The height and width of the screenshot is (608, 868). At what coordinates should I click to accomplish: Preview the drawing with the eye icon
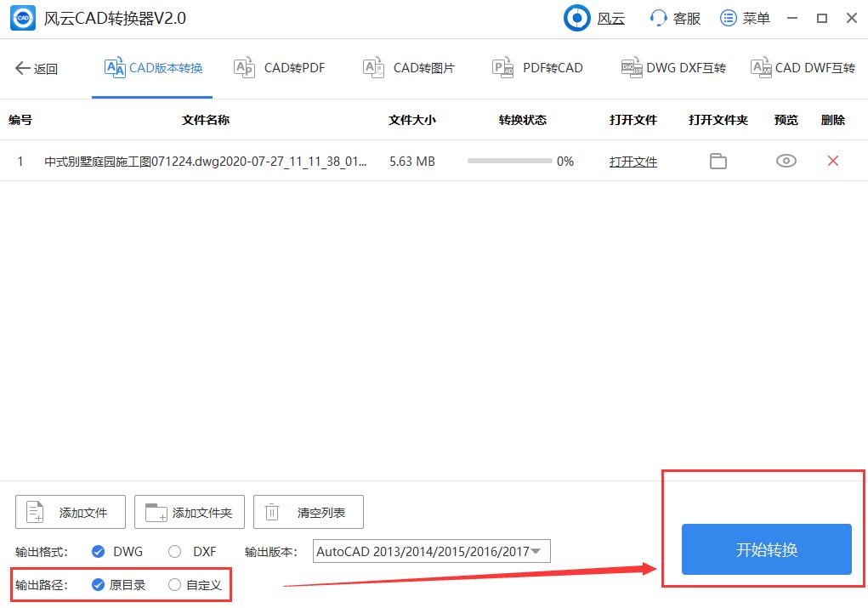pos(785,161)
